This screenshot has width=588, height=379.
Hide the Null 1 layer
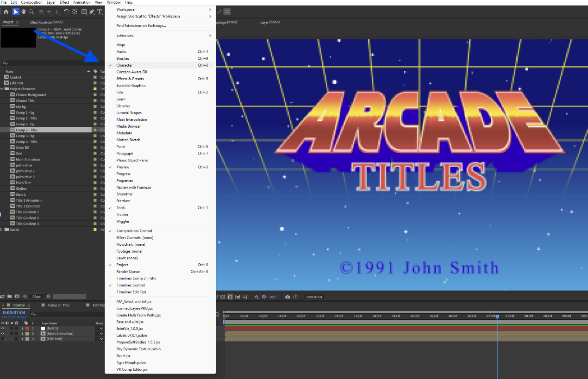[2, 329]
